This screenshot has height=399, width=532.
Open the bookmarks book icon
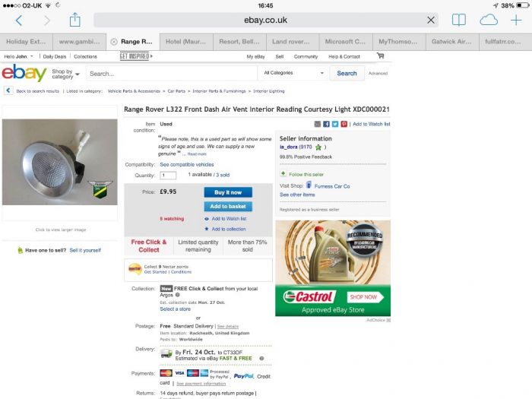(459, 20)
